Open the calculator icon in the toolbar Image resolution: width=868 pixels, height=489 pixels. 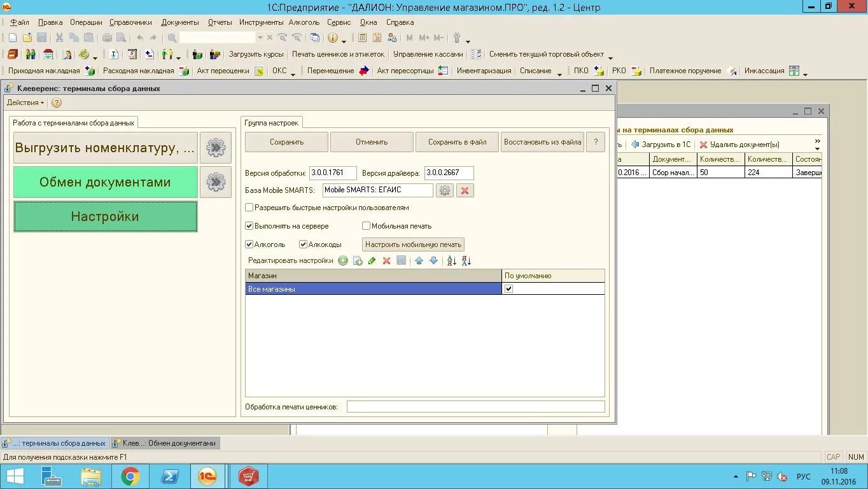362,38
